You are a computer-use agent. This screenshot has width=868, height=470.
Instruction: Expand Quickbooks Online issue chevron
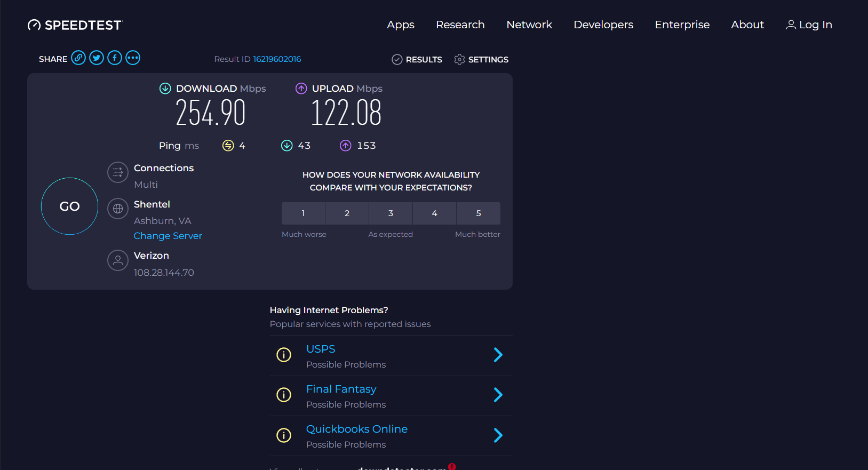click(498, 435)
